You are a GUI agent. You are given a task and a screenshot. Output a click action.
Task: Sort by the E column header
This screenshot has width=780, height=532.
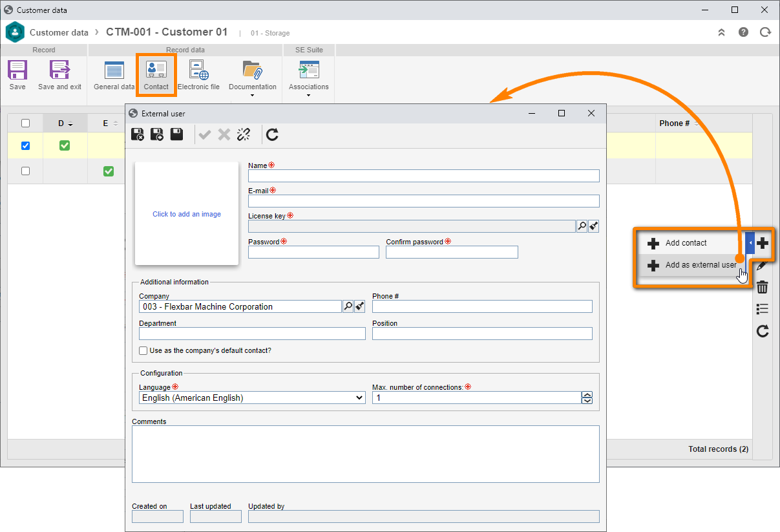107,123
